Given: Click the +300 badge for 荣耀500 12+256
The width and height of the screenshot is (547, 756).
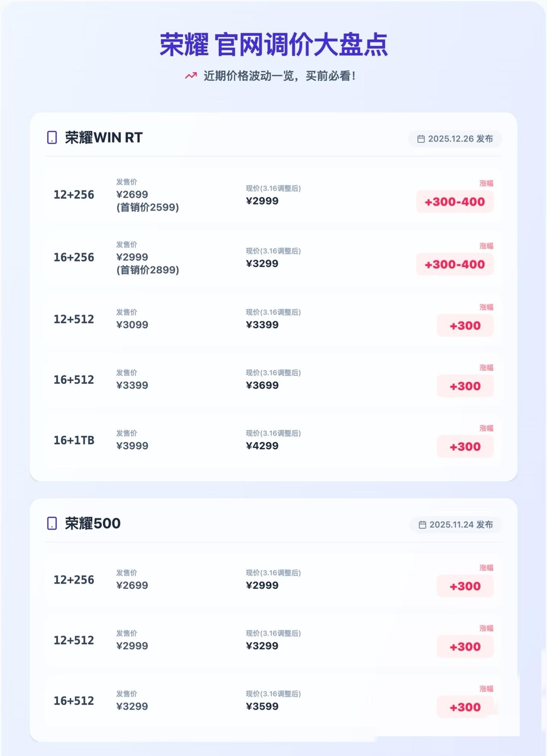Looking at the screenshot, I should pyautogui.click(x=465, y=586).
